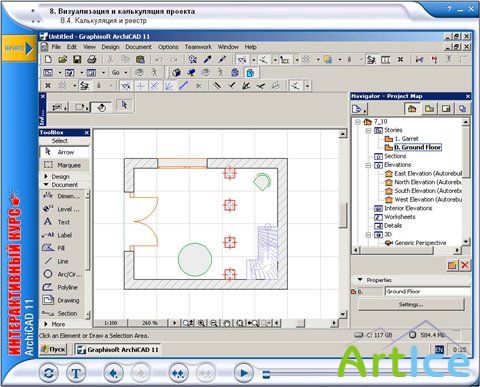This screenshot has height=387, width=480.
Task: Open the Teamwork menu
Action: click(x=198, y=47)
